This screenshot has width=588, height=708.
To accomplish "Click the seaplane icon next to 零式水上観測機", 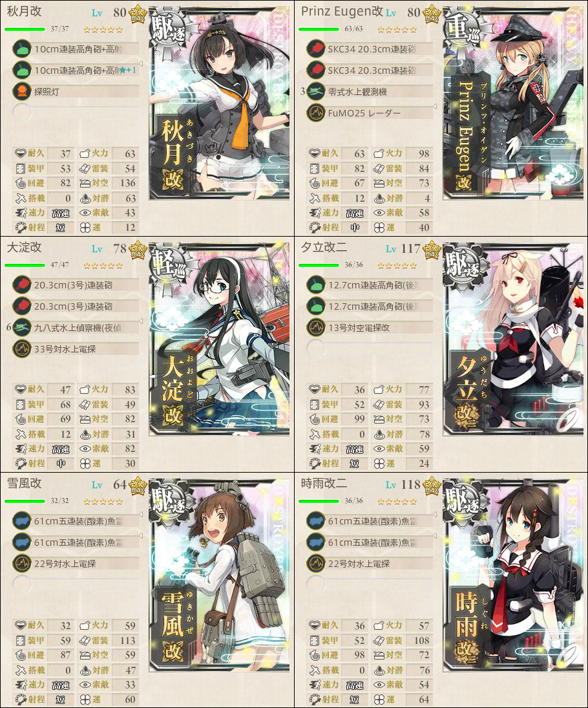I will coord(315,92).
